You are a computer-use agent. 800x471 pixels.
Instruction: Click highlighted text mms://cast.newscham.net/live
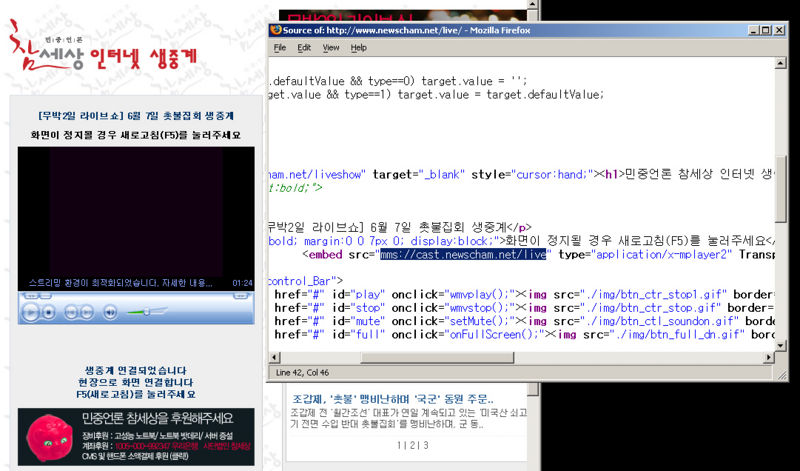tap(463, 254)
